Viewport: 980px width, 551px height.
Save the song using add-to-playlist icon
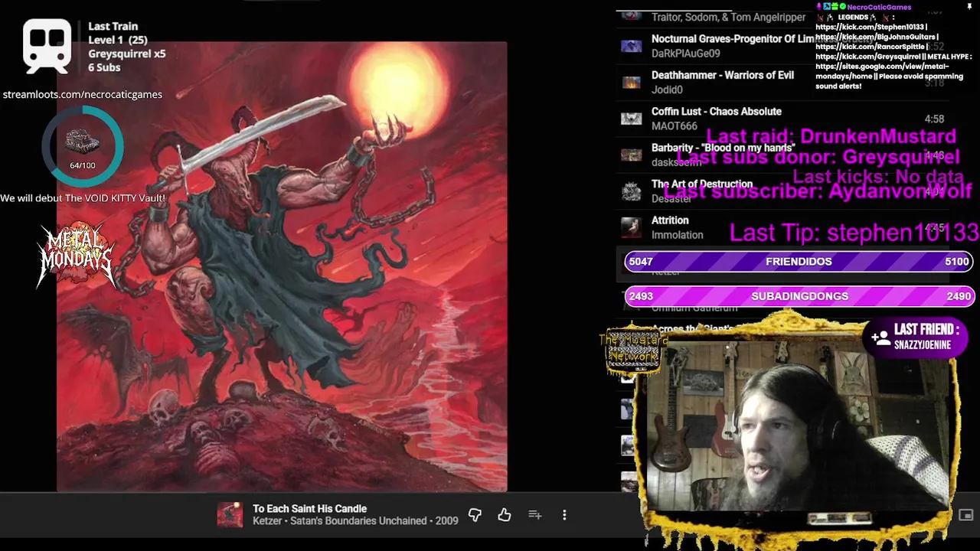click(535, 515)
